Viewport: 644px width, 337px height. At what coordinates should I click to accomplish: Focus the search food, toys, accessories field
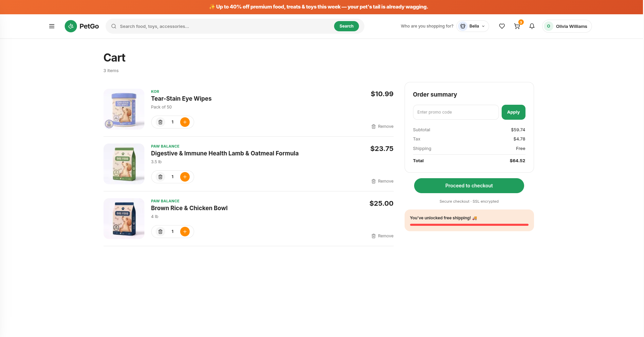pyautogui.click(x=225, y=26)
